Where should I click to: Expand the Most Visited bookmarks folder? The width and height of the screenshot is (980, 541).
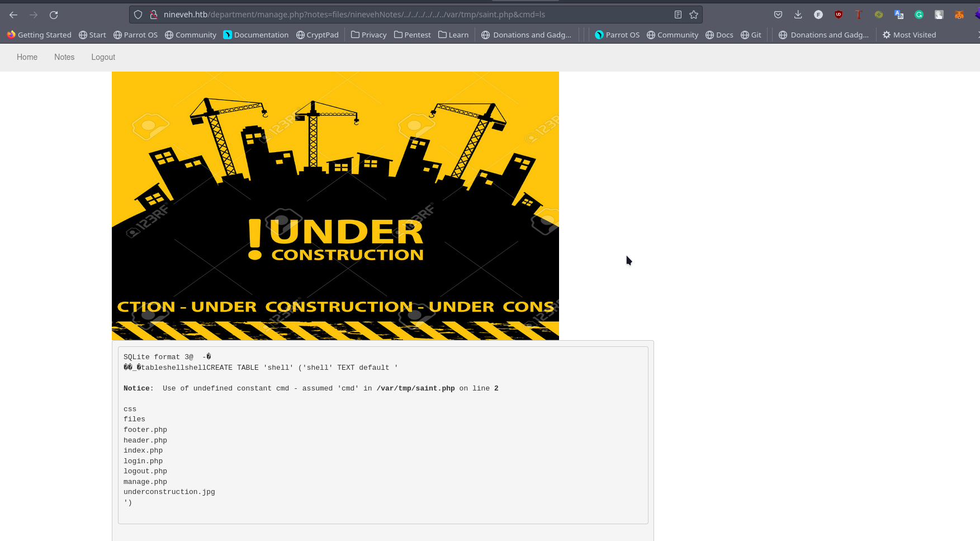pyautogui.click(x=909, y=35)
